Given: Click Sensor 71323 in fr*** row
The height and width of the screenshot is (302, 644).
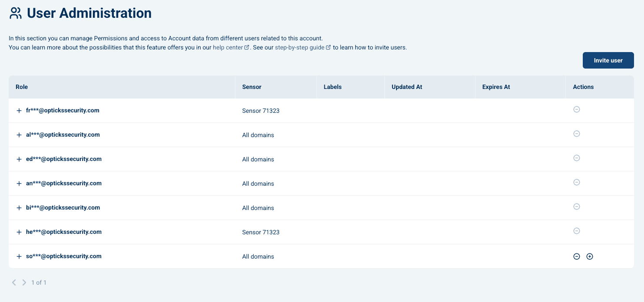Looking at the screenshot, I should pos(261,111).
